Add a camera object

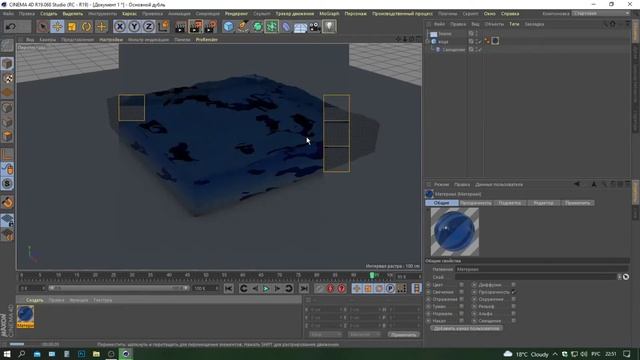[315, 27]
